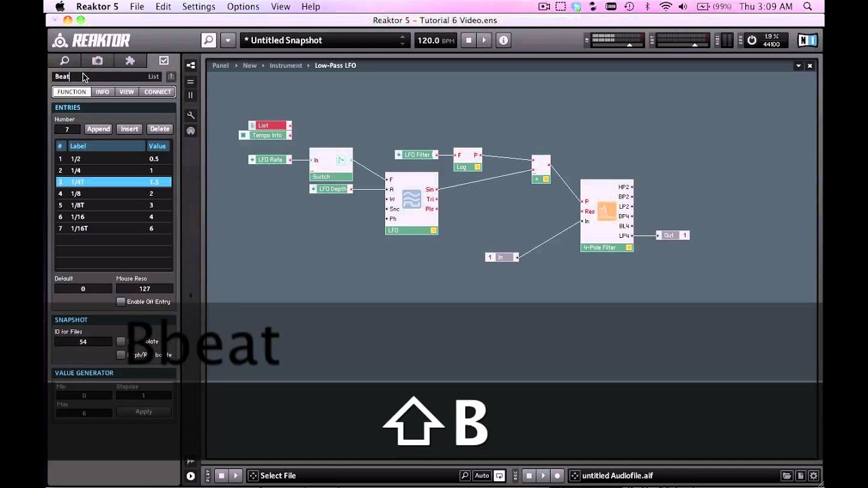Click the Switch module icon
This screenshot has width=868, height=488.
pos(340,161)
